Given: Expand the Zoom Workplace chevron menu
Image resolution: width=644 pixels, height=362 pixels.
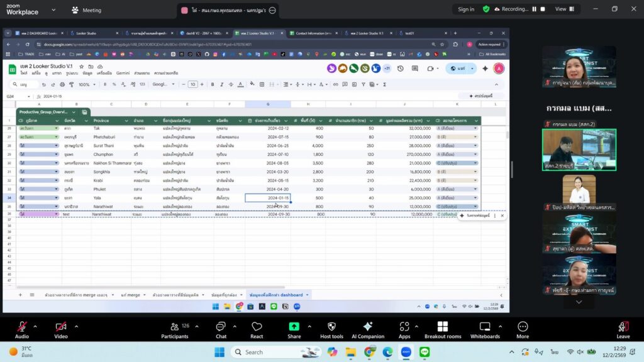Looking at the screenshot, I should [53, 10].
